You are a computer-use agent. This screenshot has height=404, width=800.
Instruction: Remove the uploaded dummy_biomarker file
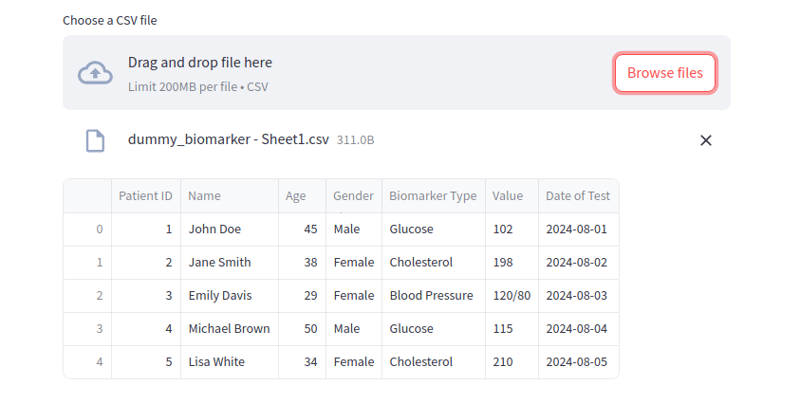pos(705,140)
